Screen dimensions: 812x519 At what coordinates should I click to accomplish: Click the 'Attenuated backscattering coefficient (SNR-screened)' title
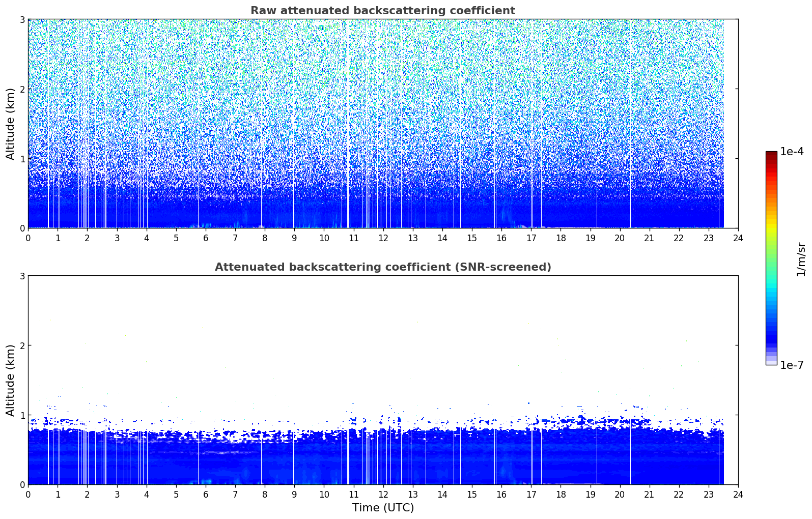(383, 267)
